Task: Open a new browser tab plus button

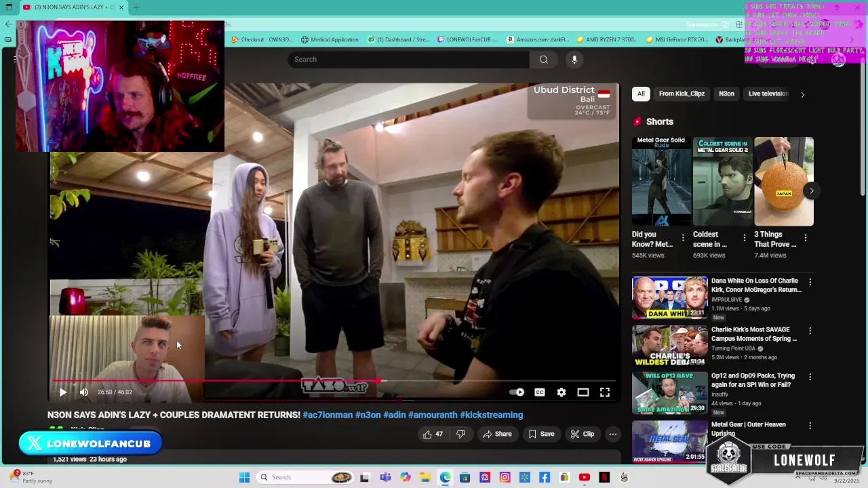Action: click(136, 7)
